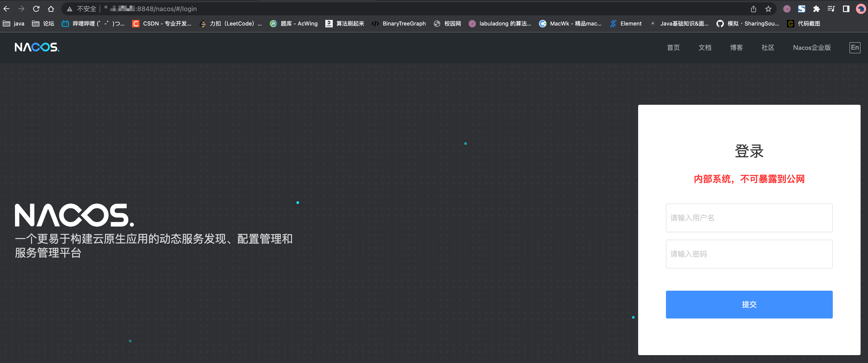The height and width of the screenshot is (363, 868).
Task: Open the GitHub SharingSou bookmark
Action: 748,24
